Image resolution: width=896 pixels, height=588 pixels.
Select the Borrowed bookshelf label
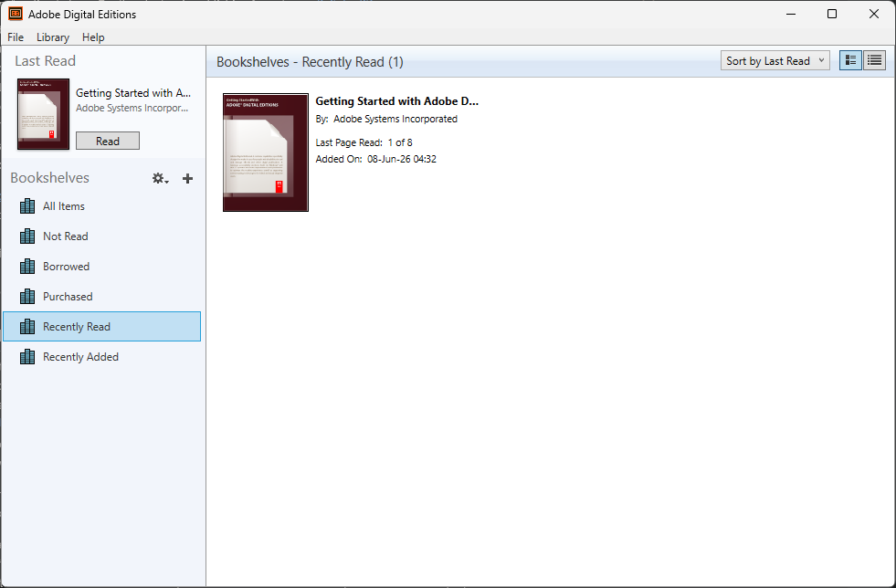point(67,267)
